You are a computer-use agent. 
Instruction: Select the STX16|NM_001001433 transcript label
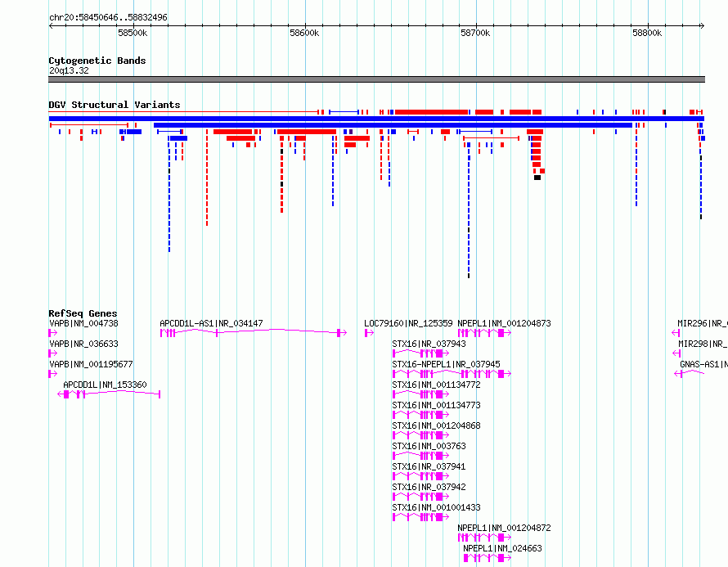point(437,507)
